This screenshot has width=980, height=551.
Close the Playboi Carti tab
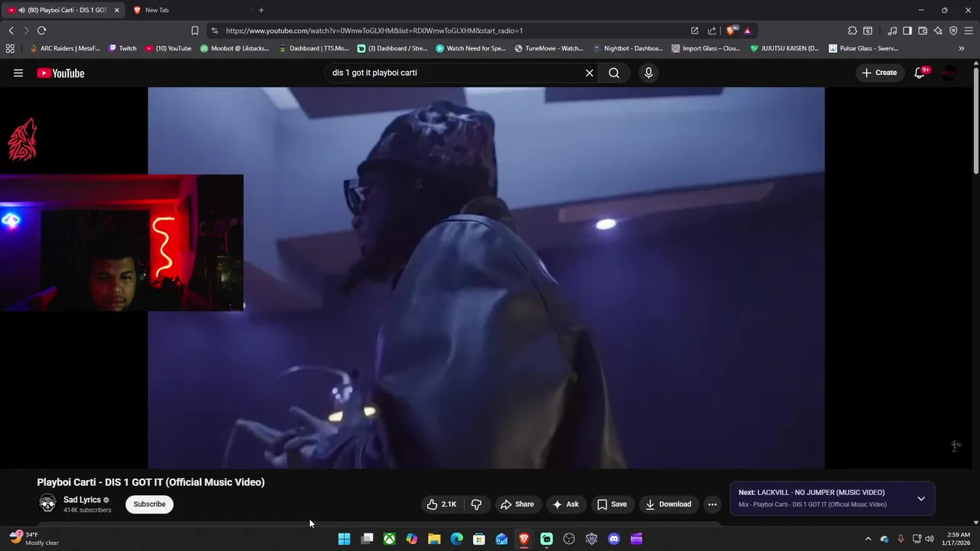[117, 10]
